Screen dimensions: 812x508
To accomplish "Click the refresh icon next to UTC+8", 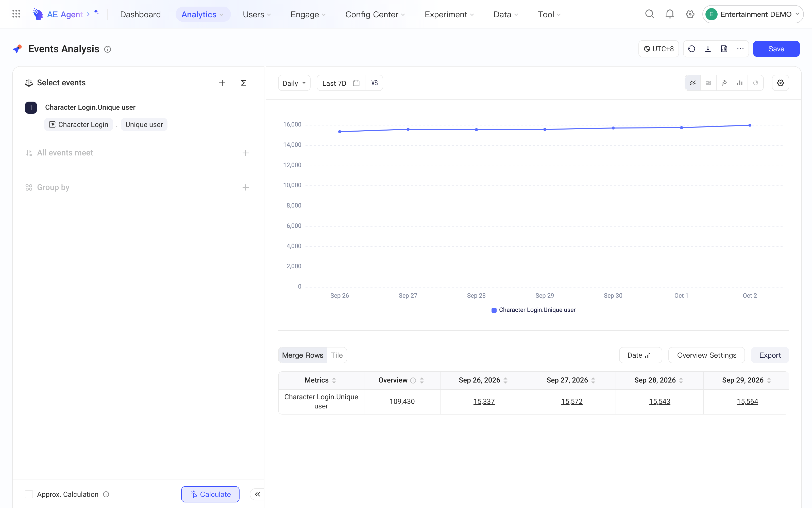I will (691, 49).
